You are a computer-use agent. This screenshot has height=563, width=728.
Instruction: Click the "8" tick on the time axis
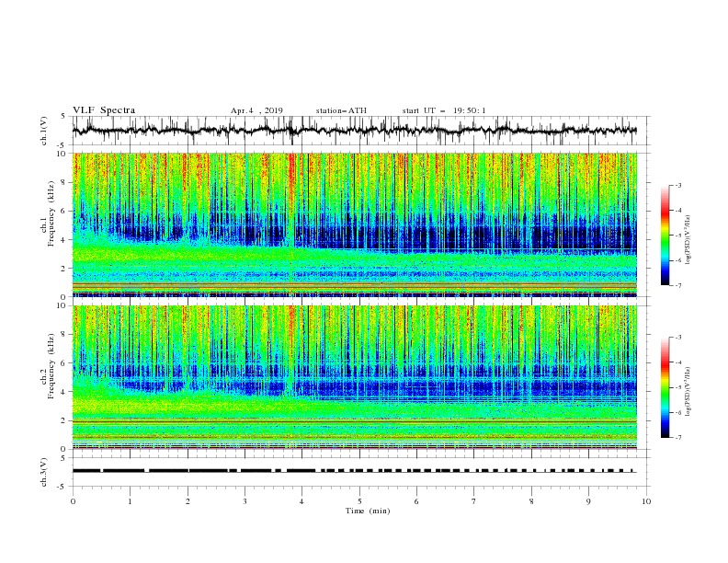pyautogui.click(x=531, y=501)
